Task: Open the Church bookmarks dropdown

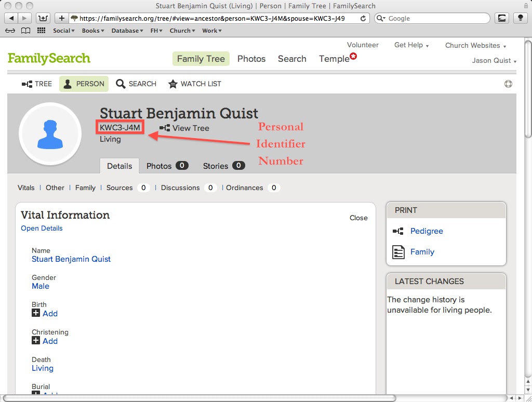Action: [x=182, y=31]
